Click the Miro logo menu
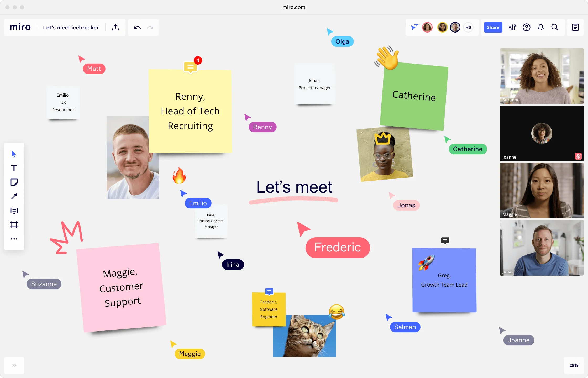This screenshot has width=588, height=378. [20, 27]
